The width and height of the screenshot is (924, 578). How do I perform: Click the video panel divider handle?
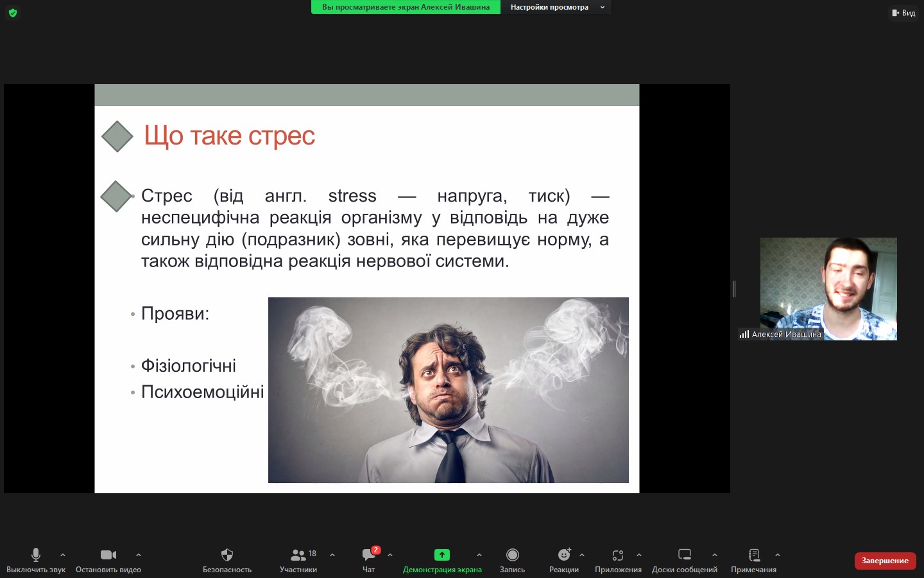[x=734, y=289]
